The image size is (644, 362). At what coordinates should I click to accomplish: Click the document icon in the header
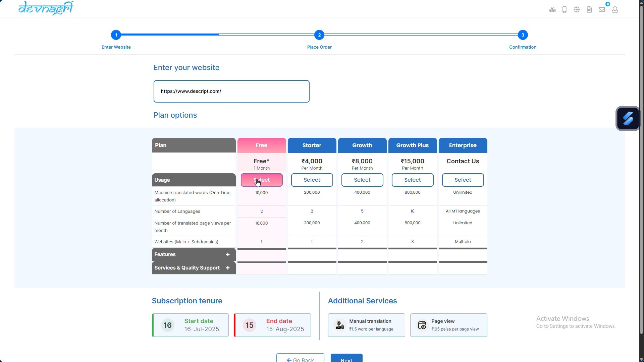(x=589, y=10)
